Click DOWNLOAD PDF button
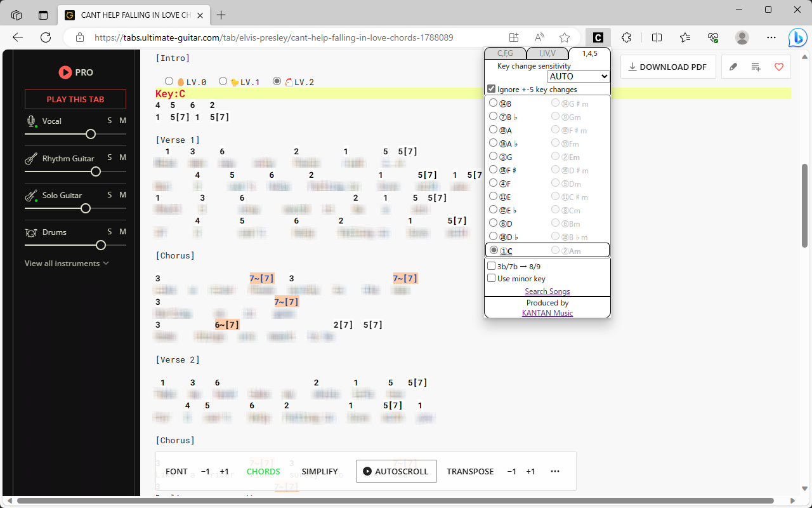This screenshot has height=508, width=812. (668, 67)
